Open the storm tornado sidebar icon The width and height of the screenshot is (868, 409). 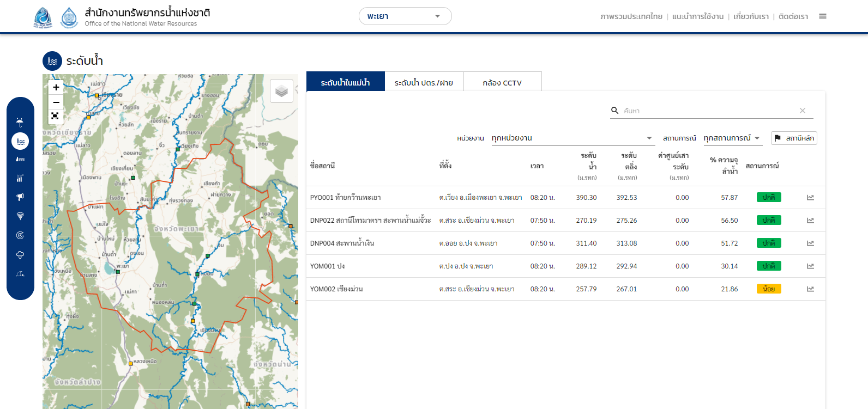pos(20,216)
